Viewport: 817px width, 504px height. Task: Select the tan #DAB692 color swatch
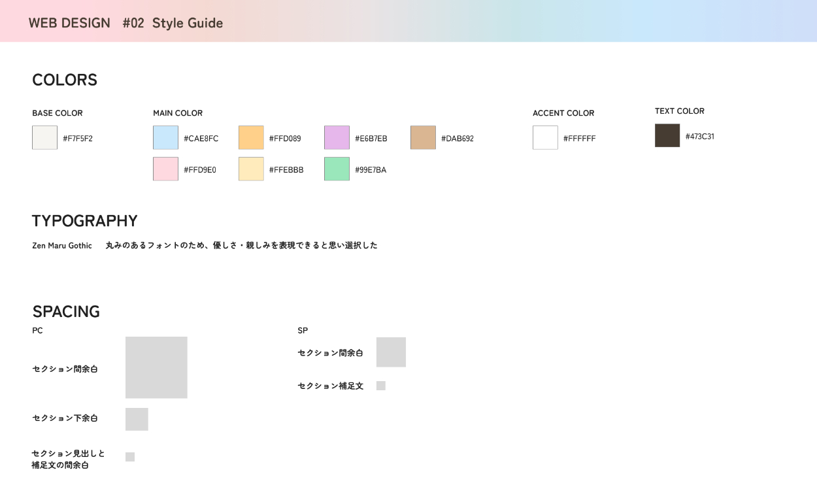coord(423,138)
